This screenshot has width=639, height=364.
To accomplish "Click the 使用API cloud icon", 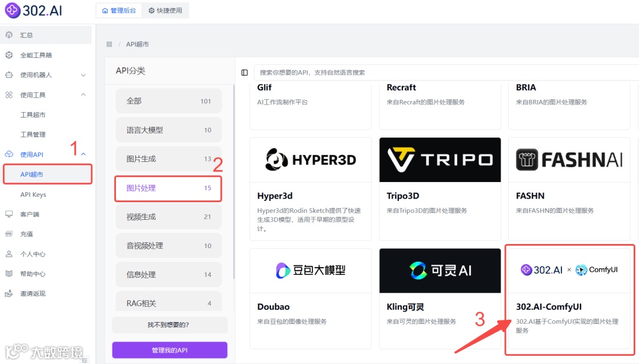I will pos(9,154).
